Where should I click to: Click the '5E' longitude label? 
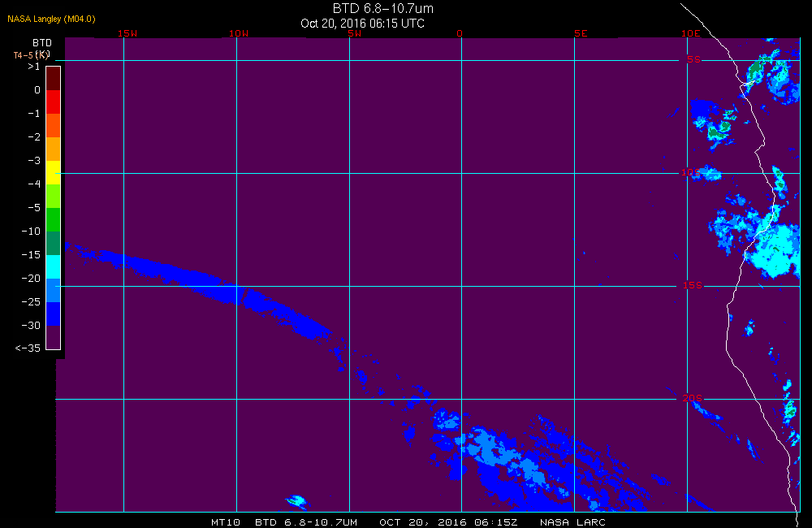(581, 33)
